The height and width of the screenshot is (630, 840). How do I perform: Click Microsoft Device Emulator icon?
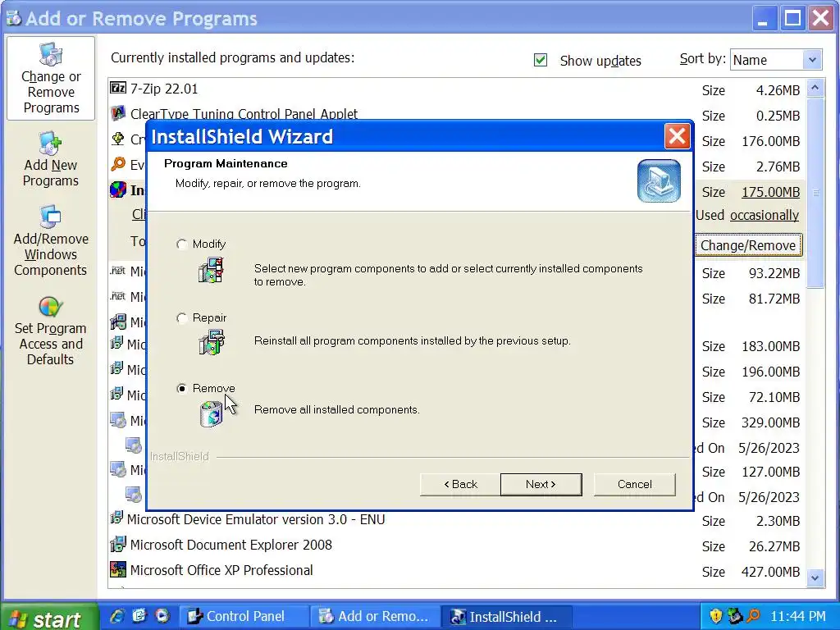tap(116, 518)
